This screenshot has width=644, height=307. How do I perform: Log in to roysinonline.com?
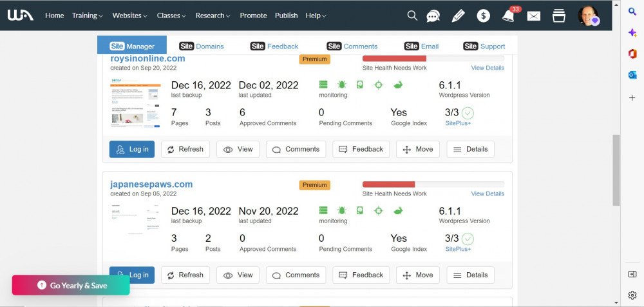[132, 150]
